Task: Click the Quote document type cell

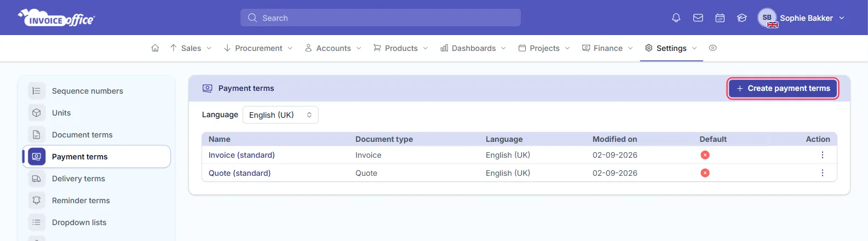Action: click(x=366, y=173)
